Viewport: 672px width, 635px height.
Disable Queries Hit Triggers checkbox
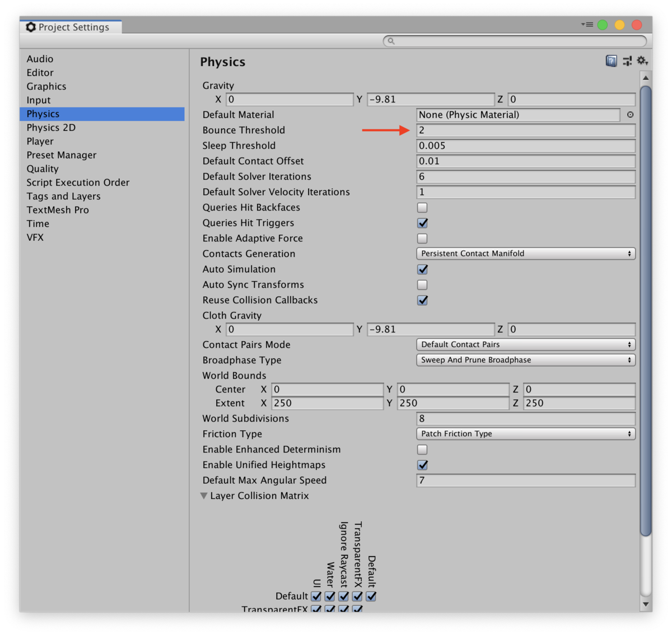pos(422,223)
